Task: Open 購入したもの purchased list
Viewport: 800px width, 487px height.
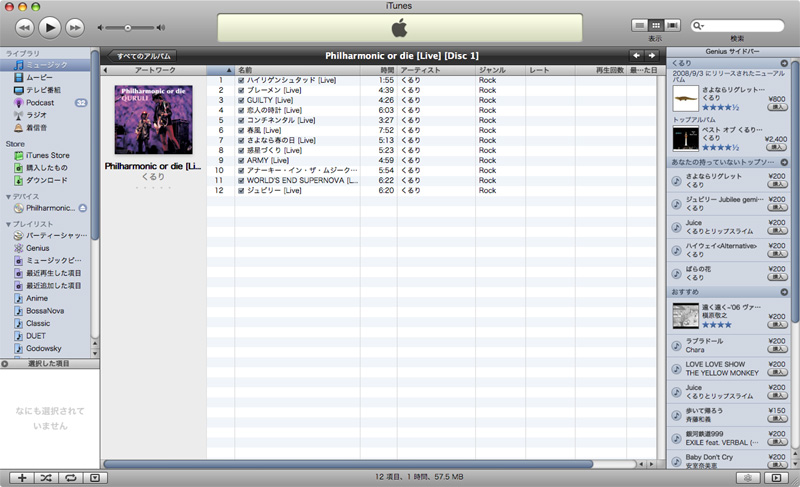Action: 45,168
